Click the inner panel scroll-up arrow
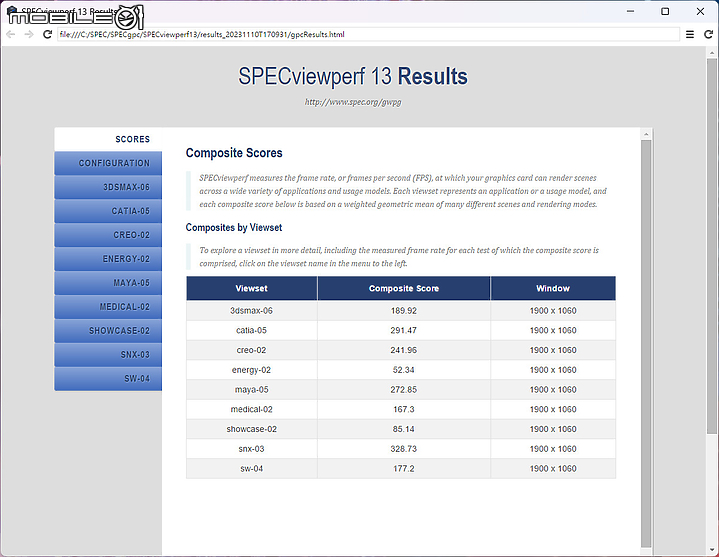This screenshot has width=719, height=557. click(x=646, y=134)
